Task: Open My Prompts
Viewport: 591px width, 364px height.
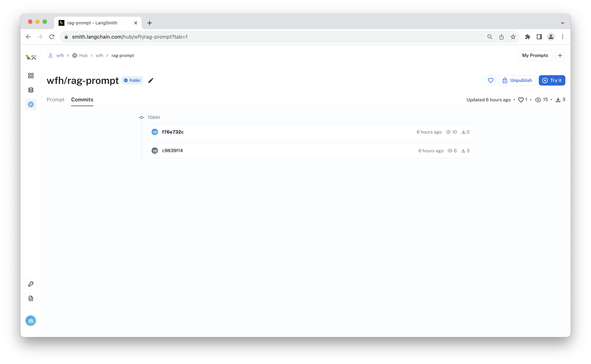Action: click(x=535, y=56)
